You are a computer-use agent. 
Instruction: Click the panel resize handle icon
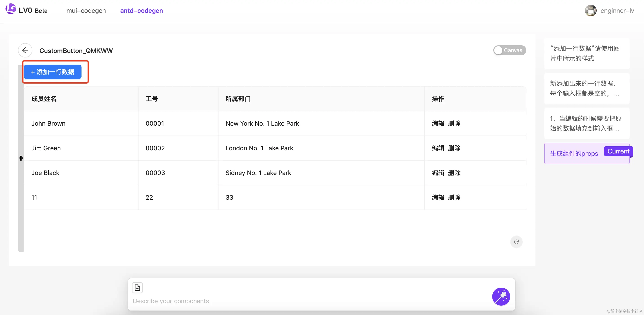[21, 158]
